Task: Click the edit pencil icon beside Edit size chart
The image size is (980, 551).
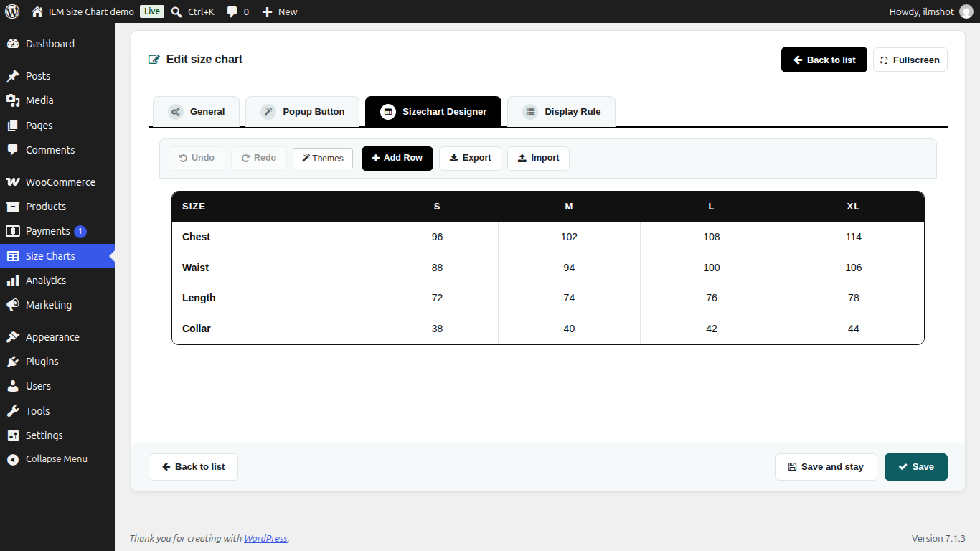Action: tap(154, 60)
